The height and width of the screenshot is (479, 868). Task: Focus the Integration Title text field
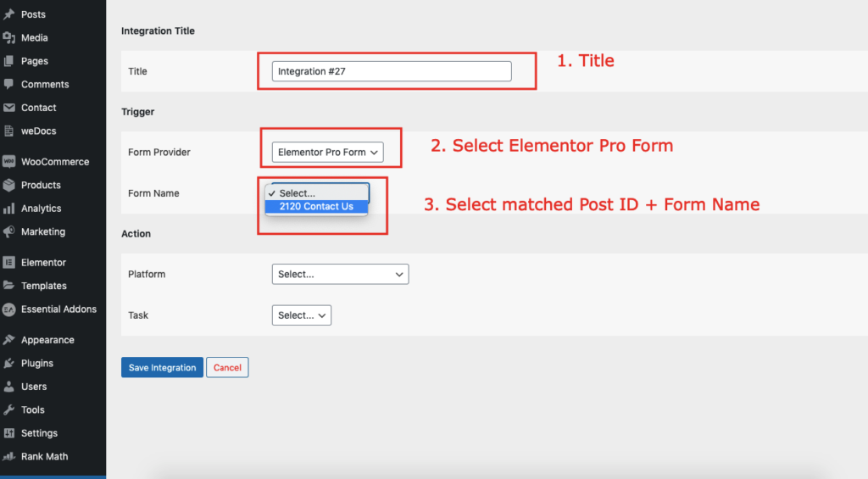tap(392, 71)
